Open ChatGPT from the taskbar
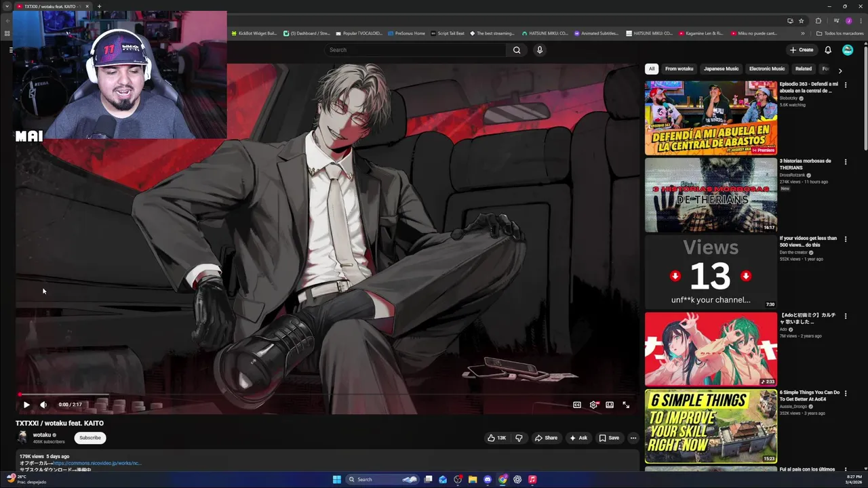Viewport: 868px width, 488px height. tap(517, 479)
